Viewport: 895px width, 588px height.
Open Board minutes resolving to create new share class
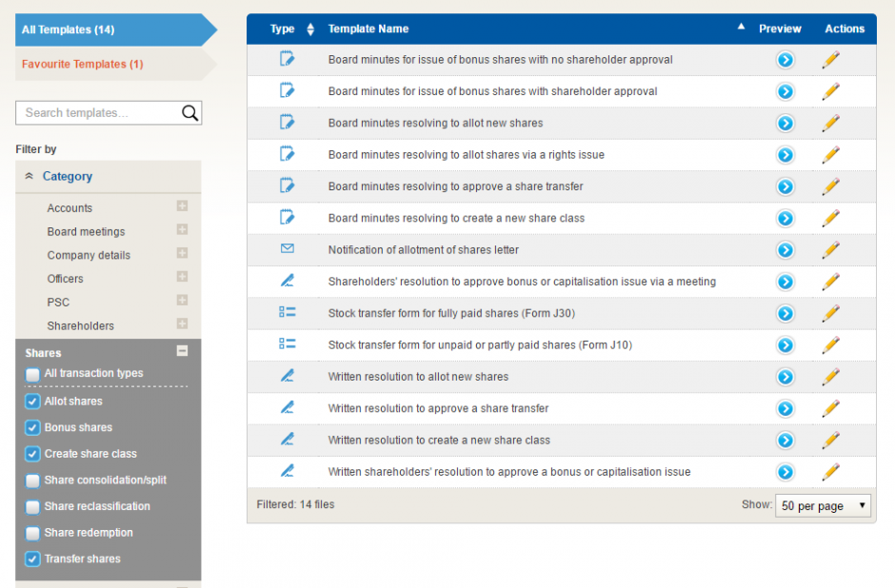pyautogui.click(x=456, y=219)
